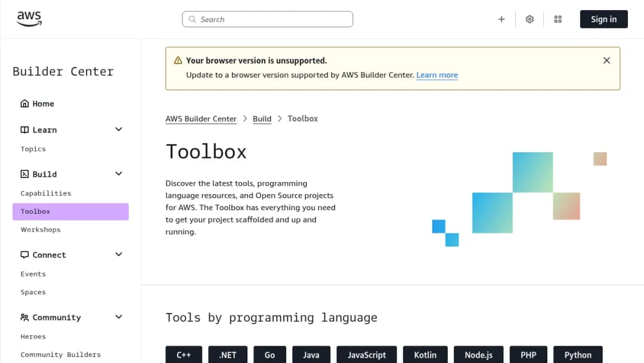Click the breadcrumb arrow after Build
The image size is (644, 363).
[280, 119]
